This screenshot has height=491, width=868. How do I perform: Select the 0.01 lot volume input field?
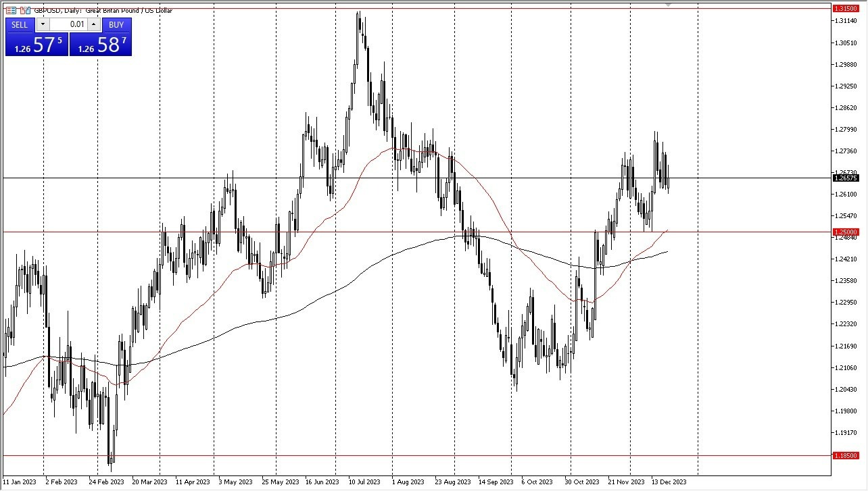pyautogui.click(x=69, y=24)
